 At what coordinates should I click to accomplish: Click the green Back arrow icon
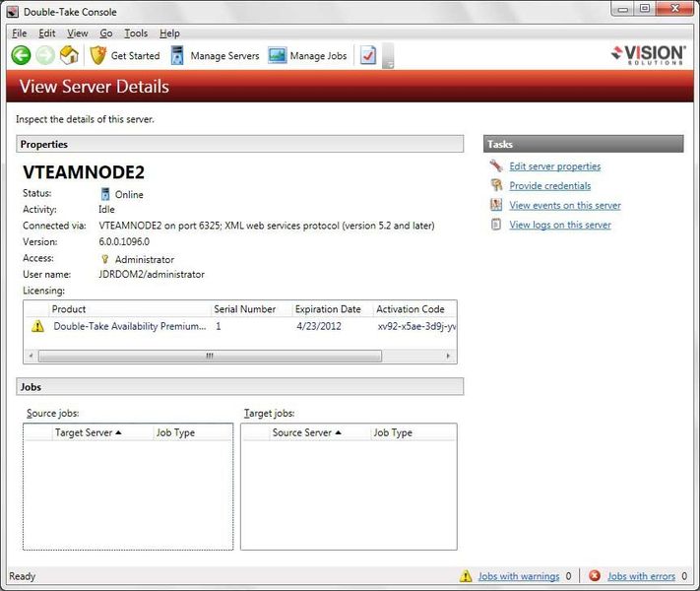21,55
